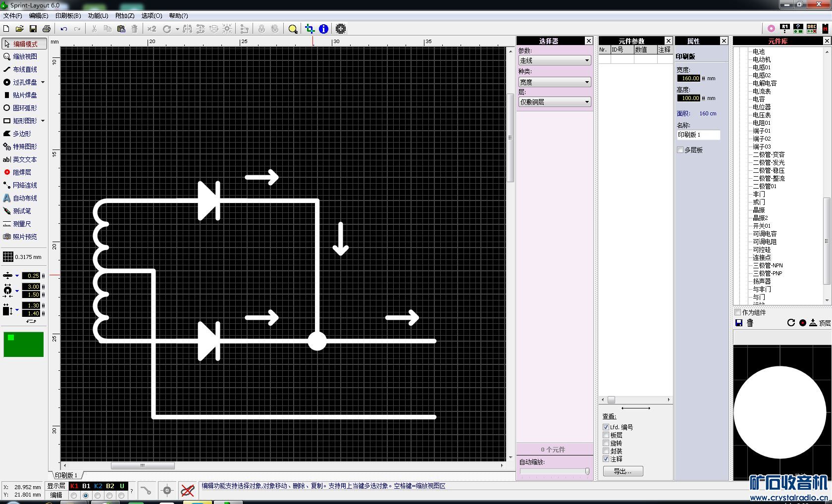
Task: Open the blue info icon in toolbar
Action: [x=323, y=29]
